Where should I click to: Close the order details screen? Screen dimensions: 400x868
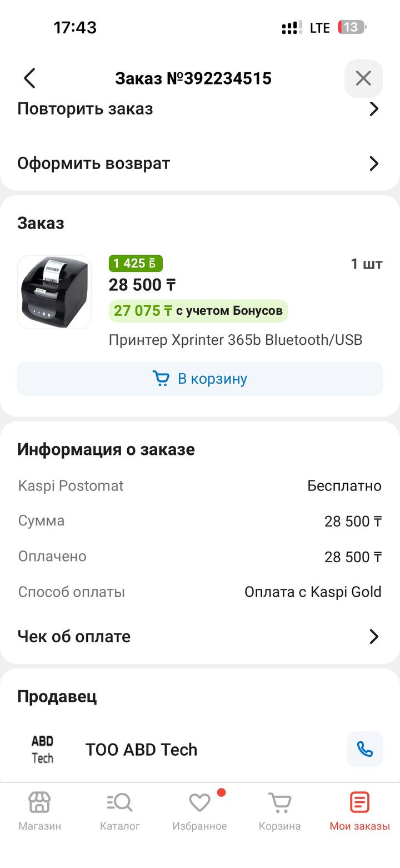coord(363,78)
